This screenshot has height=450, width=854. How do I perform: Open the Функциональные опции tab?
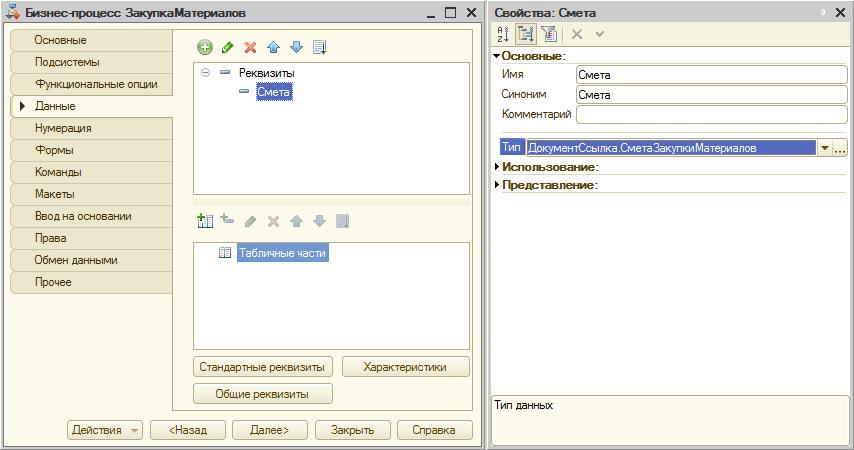click(92, 84)
